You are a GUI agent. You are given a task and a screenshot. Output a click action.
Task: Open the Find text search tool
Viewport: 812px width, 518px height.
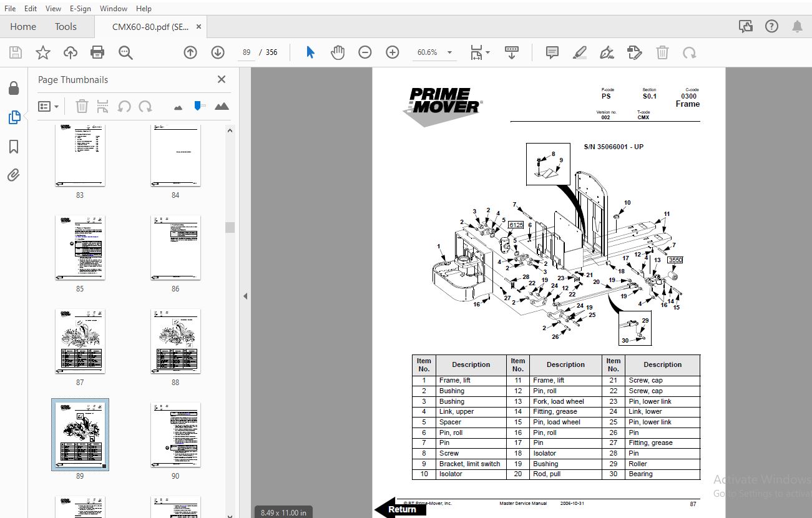[125, 52]
